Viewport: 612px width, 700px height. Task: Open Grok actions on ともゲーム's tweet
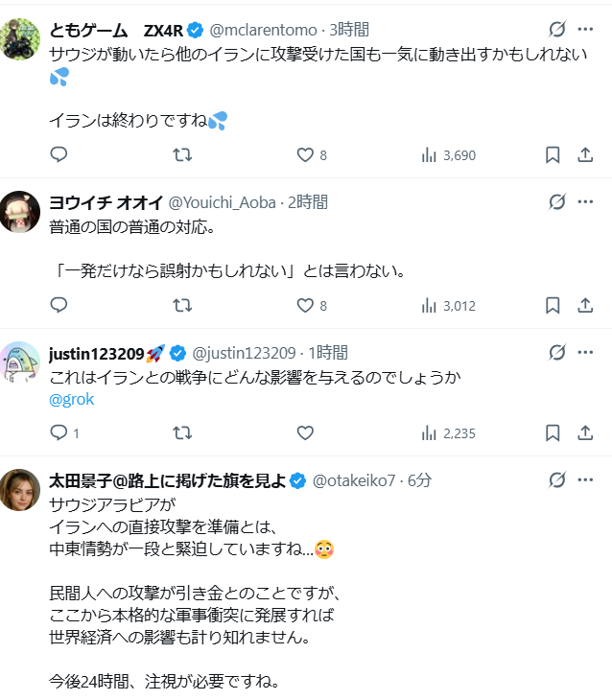(x=555, y=30)
